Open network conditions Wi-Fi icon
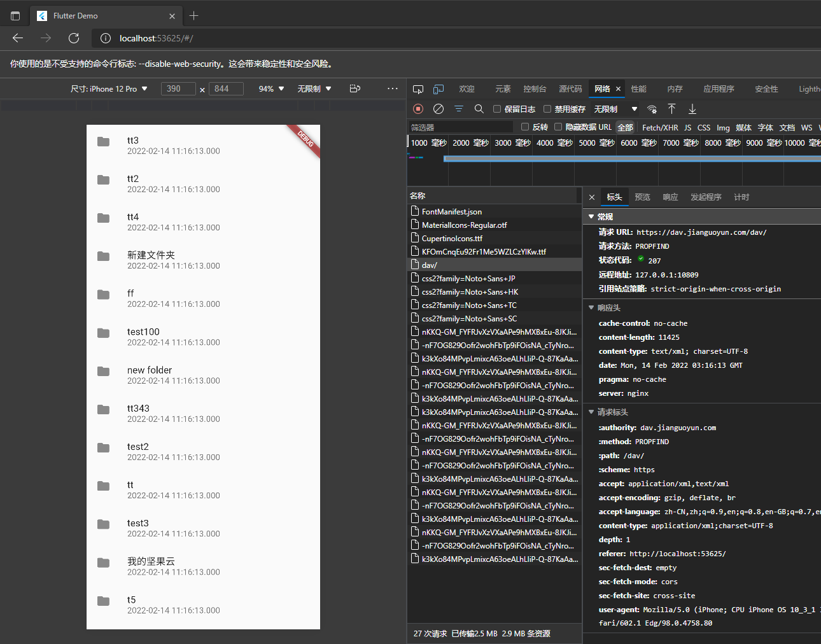 652,109
